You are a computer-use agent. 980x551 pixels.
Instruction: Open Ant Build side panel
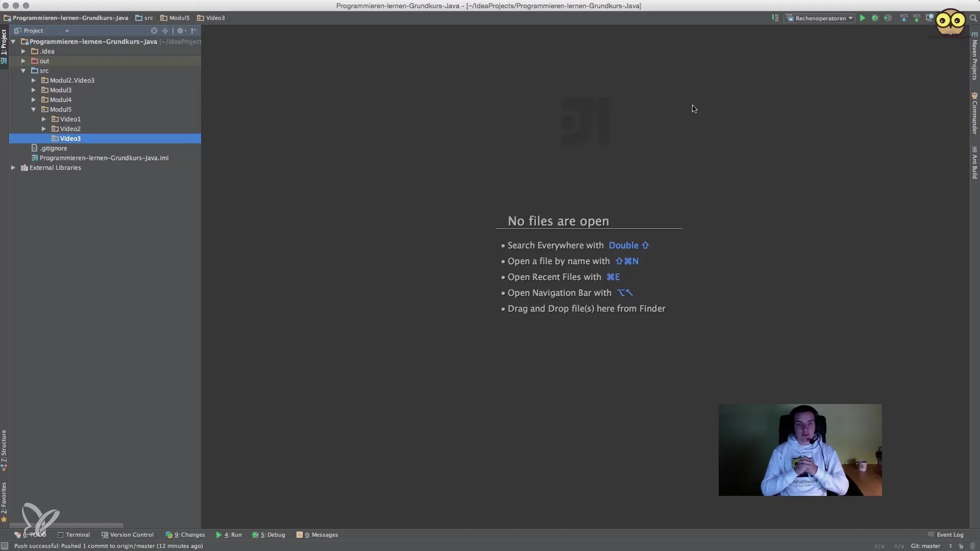[x=974, y=162]
